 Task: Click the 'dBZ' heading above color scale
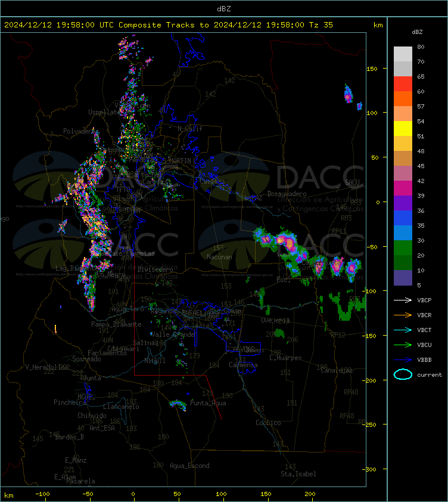pyautogui.click(x=417, y=32)
